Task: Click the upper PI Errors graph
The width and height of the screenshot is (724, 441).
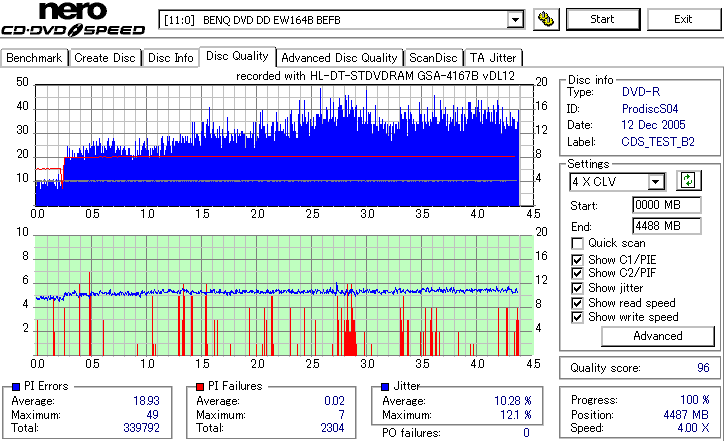Action: click(x=284, y=145)
